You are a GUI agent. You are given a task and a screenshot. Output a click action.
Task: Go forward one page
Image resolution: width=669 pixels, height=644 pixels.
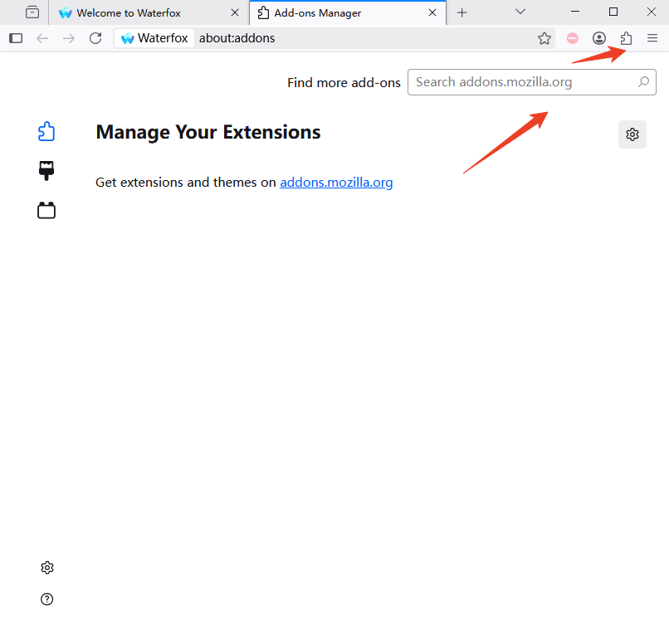pos(69,38)
